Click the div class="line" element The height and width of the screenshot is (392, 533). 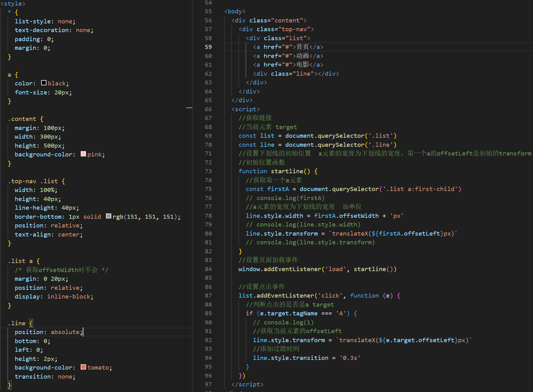click(x=296, y=74)
